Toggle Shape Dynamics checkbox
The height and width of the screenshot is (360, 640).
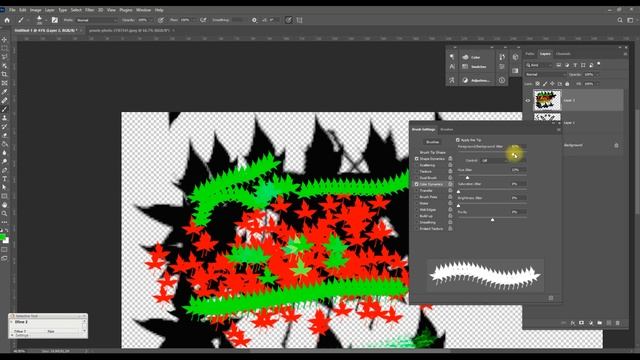417,159
